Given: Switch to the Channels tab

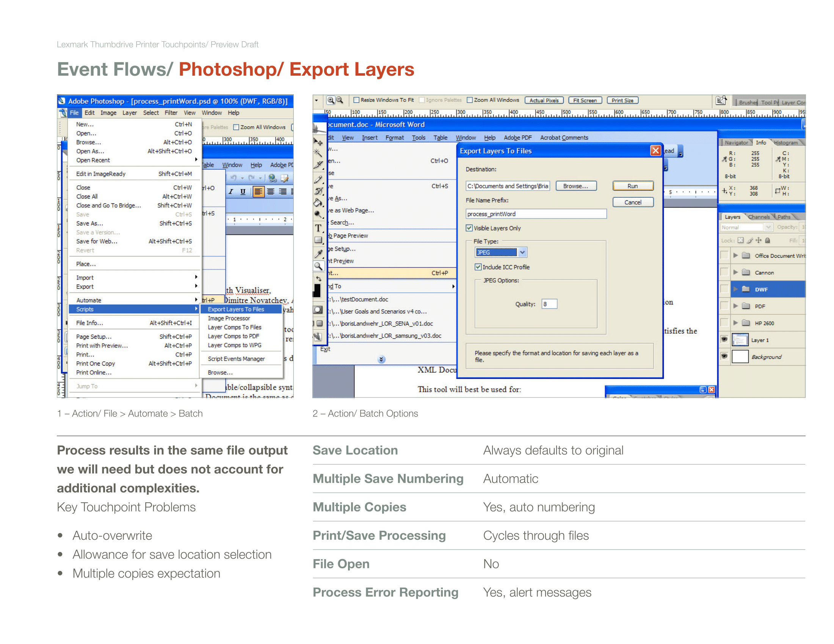Looking at the screenshot, I should 759,217.
